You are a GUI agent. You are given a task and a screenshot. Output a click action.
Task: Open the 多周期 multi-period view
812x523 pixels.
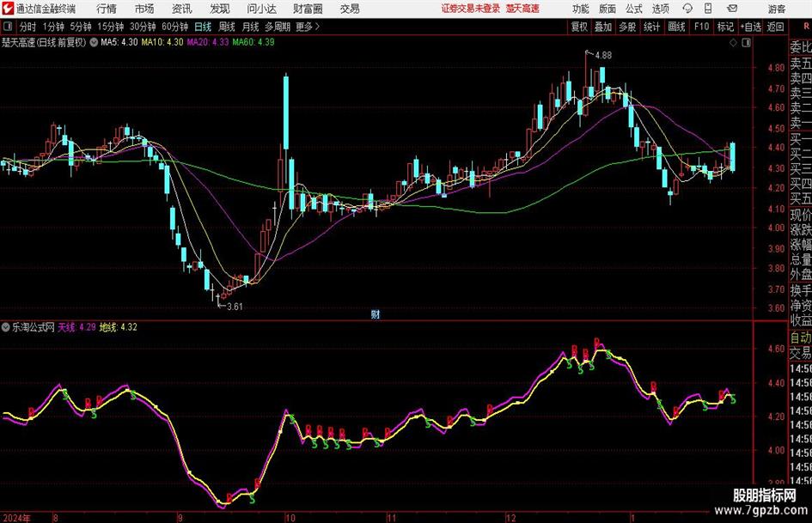pos(278,27)
